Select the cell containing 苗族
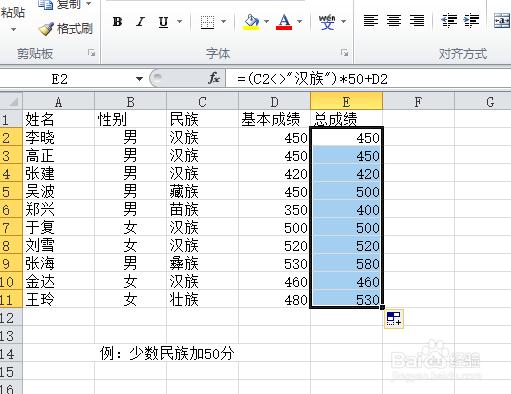 point(202,209)
